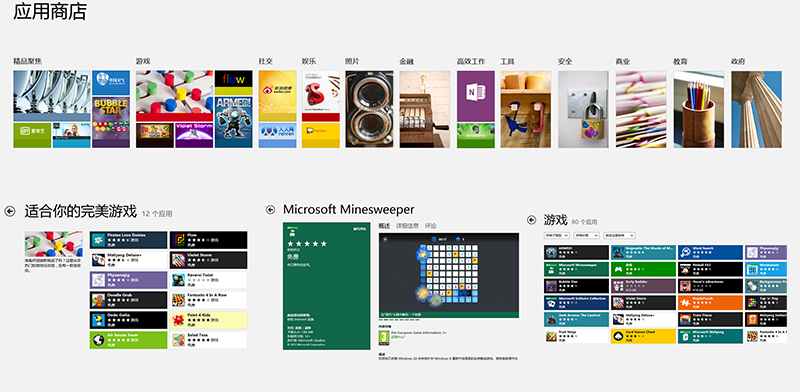This screenshot has width=800, height=392.
Task: Expand the sort-order dropdown in 游戏
Action: tap(619, 235)
